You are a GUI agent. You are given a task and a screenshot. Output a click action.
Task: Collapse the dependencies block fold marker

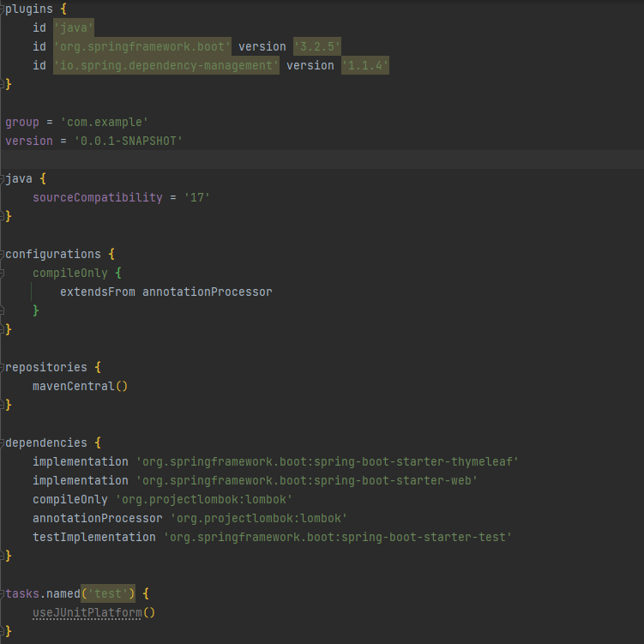pos(2,442)
